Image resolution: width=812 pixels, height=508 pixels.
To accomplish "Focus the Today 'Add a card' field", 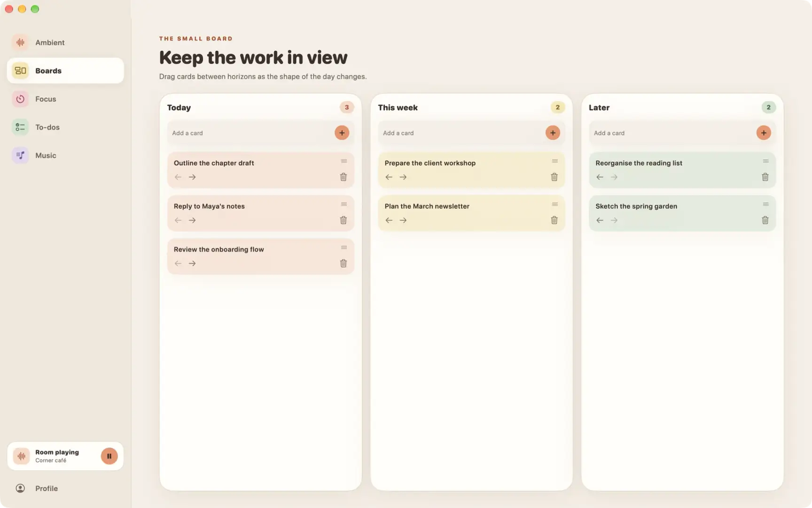I will point(250,133).
